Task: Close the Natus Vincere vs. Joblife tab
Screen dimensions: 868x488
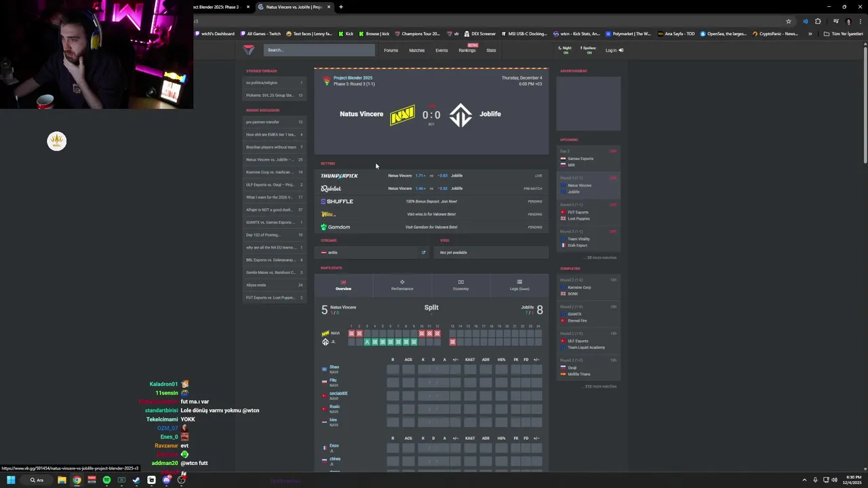Action: tap(329, 7)
